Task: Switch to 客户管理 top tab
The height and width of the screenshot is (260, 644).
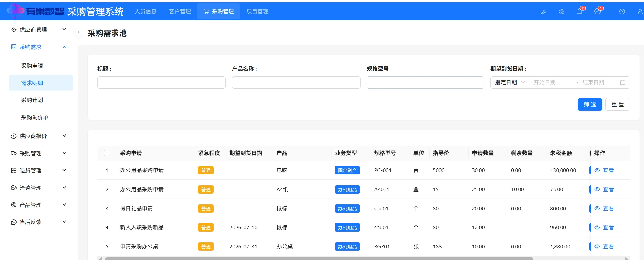Action: coord(180,11)
